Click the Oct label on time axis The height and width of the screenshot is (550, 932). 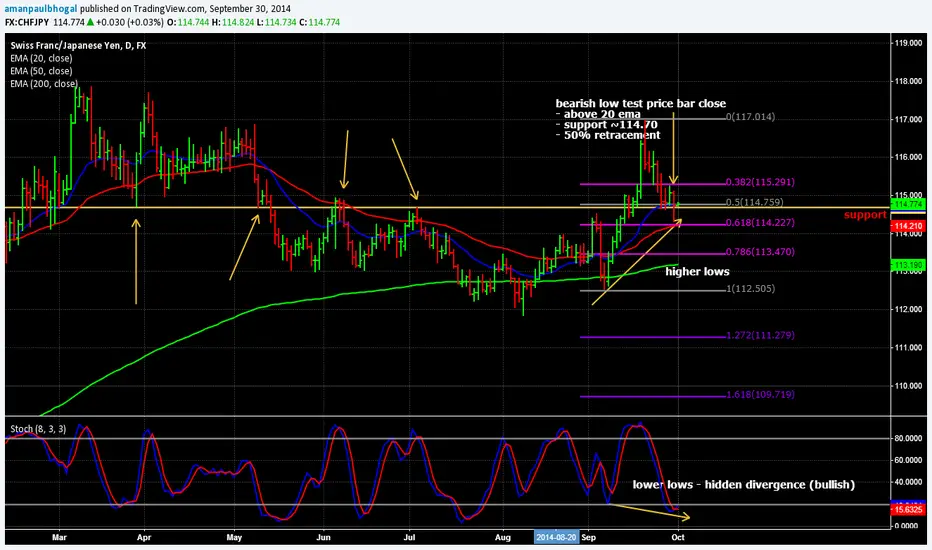(x=678, y=538)
